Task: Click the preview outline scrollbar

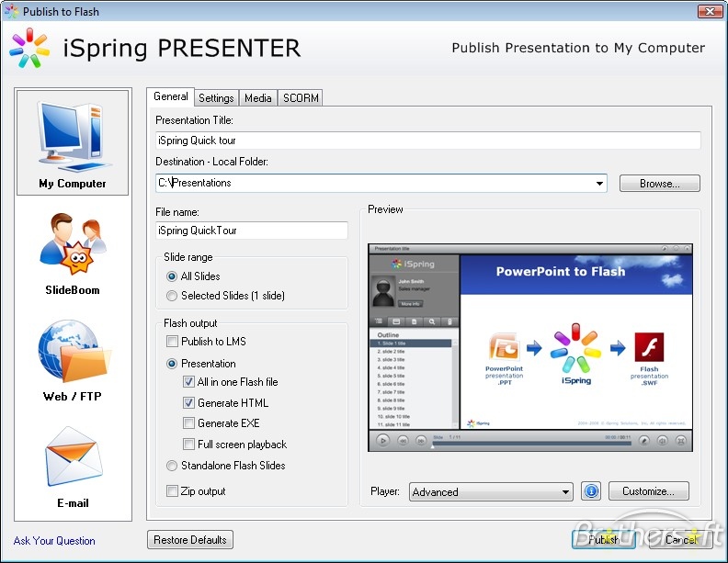Action: (x=454, y=383)
